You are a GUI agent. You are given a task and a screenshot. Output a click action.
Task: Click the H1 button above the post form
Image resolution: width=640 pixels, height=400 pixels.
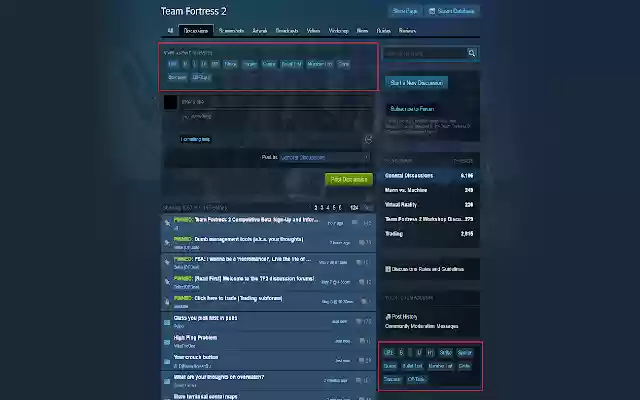[x=215, y=64]
